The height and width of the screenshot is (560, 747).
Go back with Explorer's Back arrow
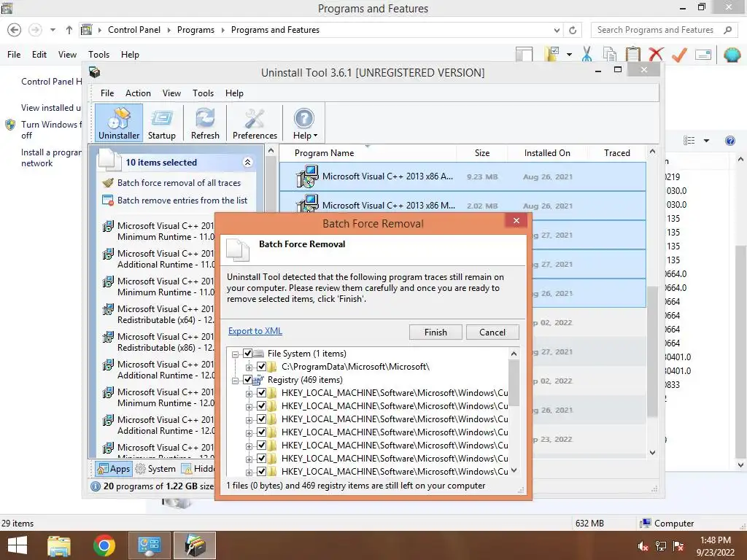tap(15, 30)
